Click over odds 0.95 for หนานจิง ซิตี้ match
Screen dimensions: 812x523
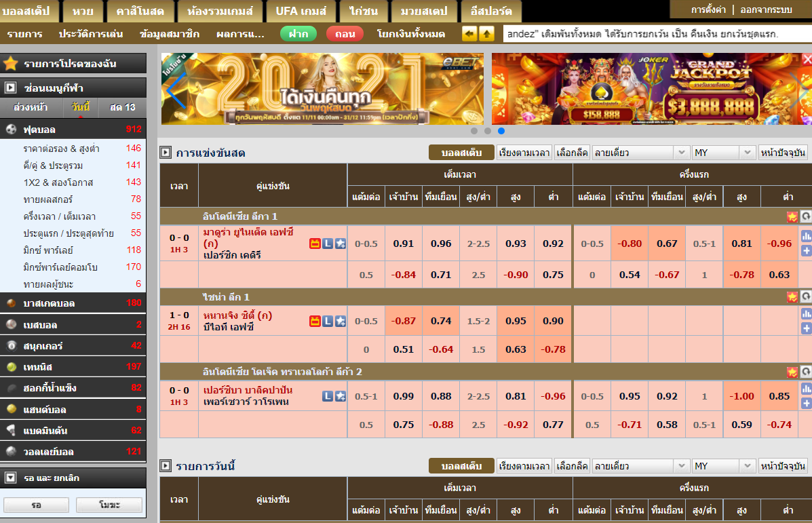[x=516, y=321]
